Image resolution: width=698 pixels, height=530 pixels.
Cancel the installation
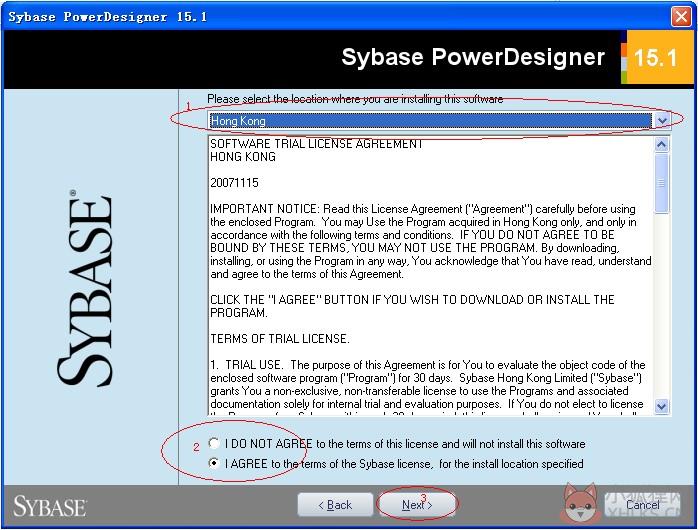click(x=642, y=505)
